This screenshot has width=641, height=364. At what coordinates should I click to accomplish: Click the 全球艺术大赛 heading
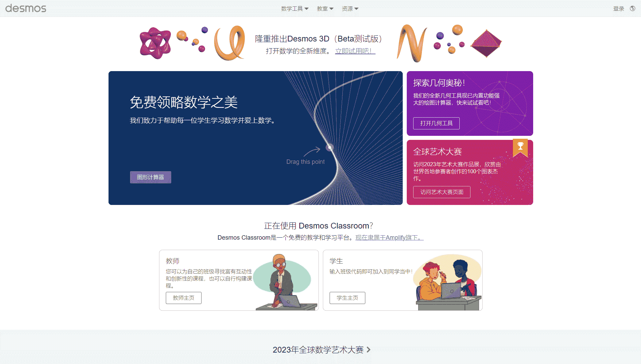(x=437, y=152)
